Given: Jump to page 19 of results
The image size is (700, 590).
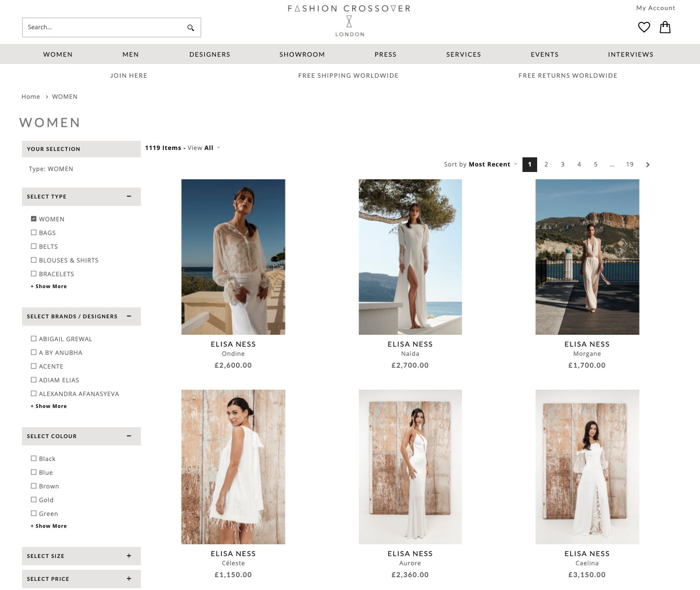Looking at the screenshot, I should tap(630, 164).
